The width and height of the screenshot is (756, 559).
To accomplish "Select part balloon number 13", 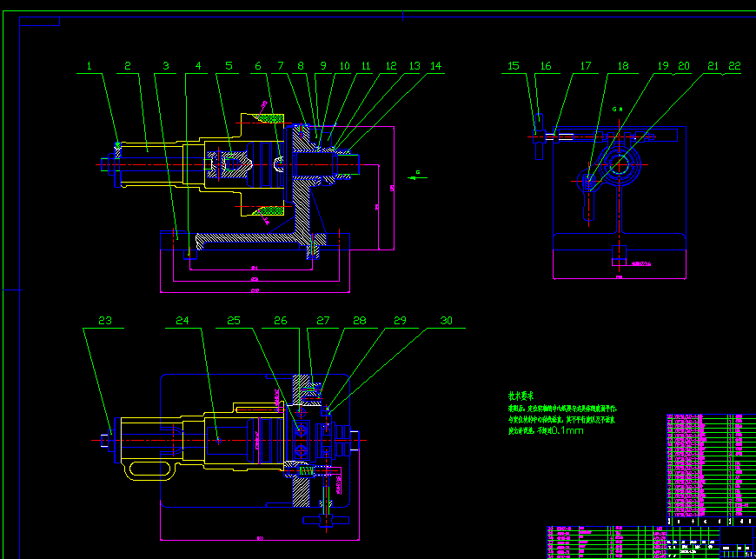I will point(414,66).
